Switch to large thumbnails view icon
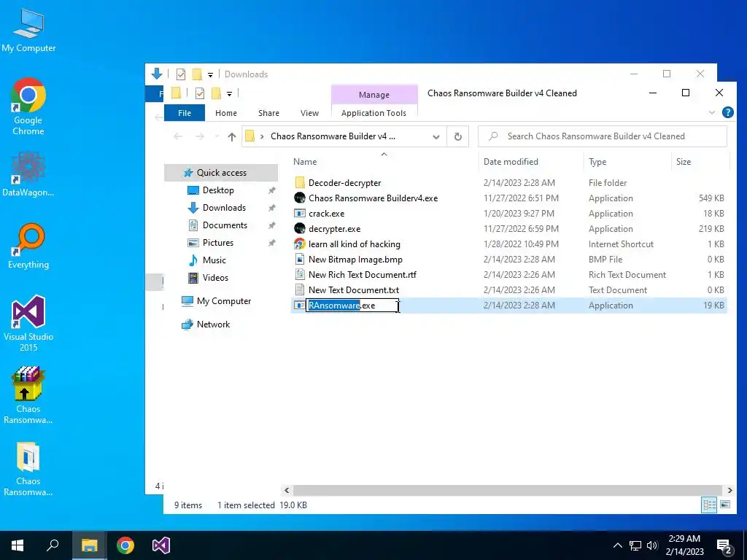747x560 pixels. pyautogui.click(x=725, y=505)
